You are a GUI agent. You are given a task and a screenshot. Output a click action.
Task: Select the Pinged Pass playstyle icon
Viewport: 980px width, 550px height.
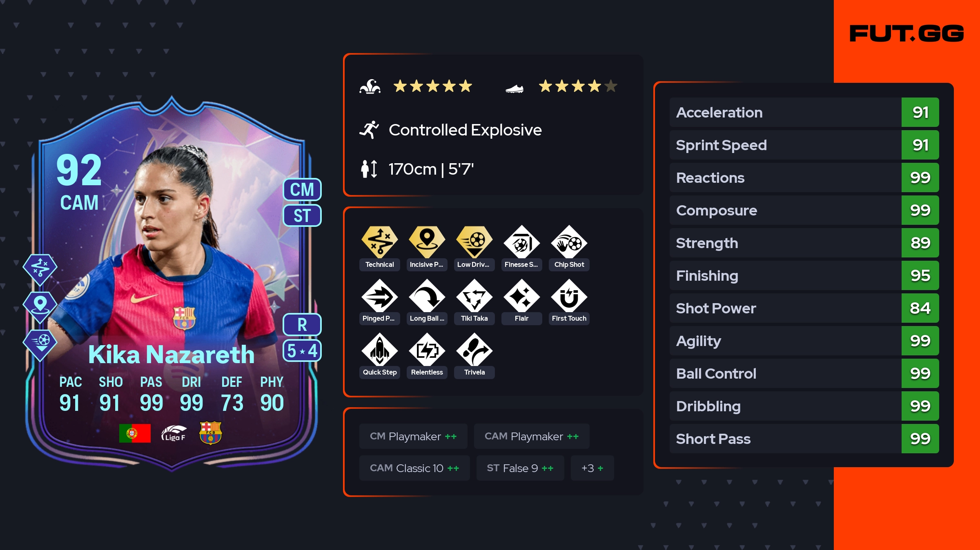379,296
